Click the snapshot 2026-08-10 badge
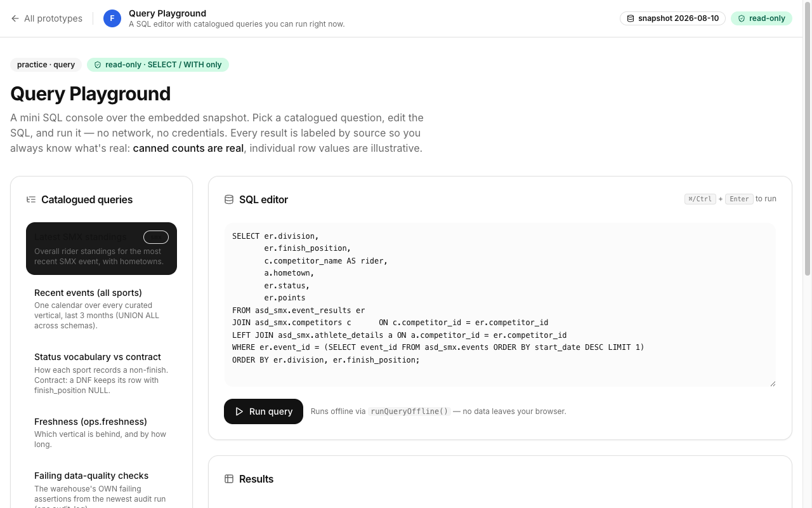812x508 pixels. pos(672,18)
